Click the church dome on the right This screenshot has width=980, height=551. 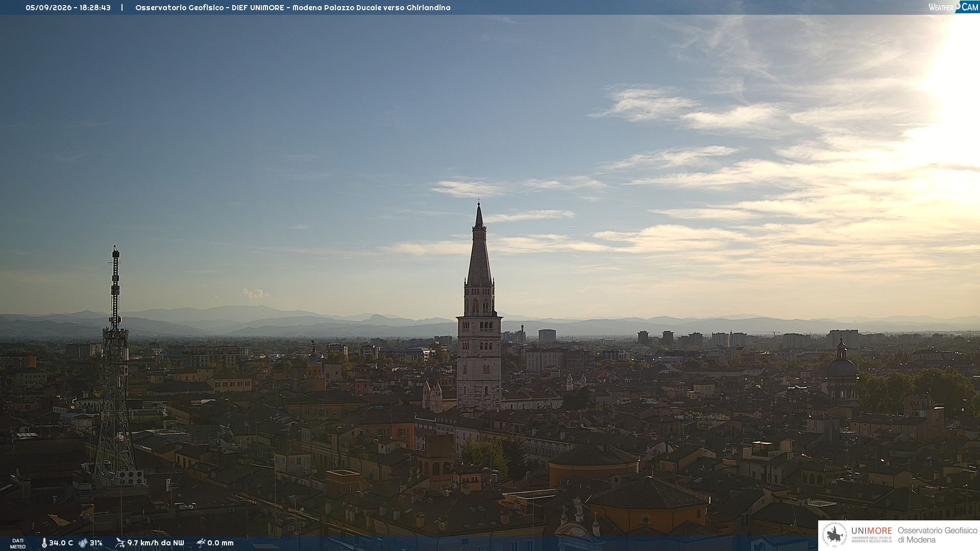click(x=842, y=367)
